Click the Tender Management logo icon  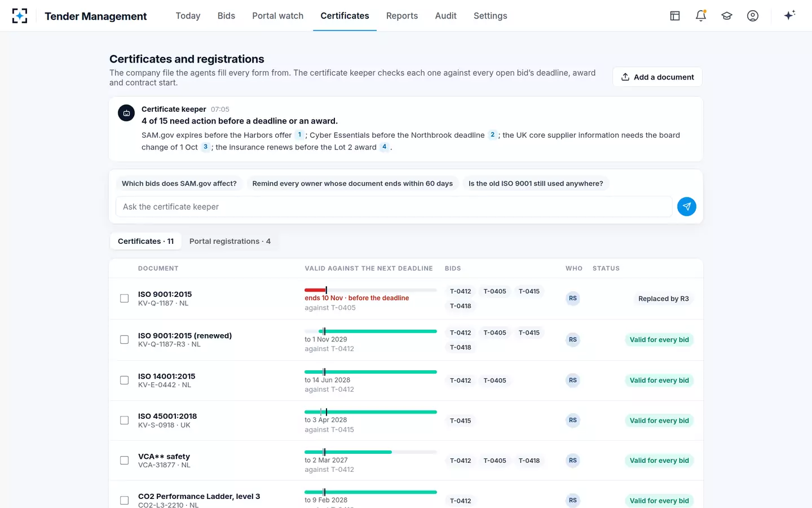click(x=20, y=16)
